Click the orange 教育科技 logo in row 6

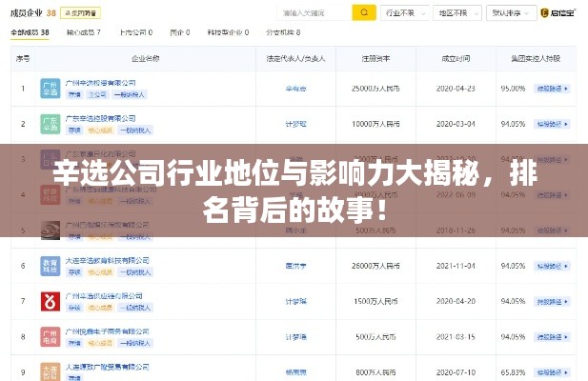coord(51,266)
